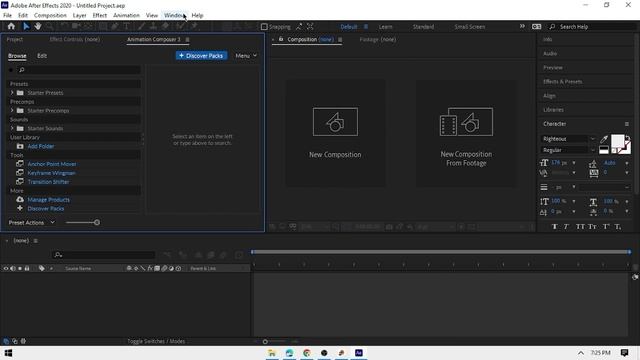The width and height of the screenshot is (640, 360).
Task: Toggle audio column header in timeline
Action: (x=13, y=269)
